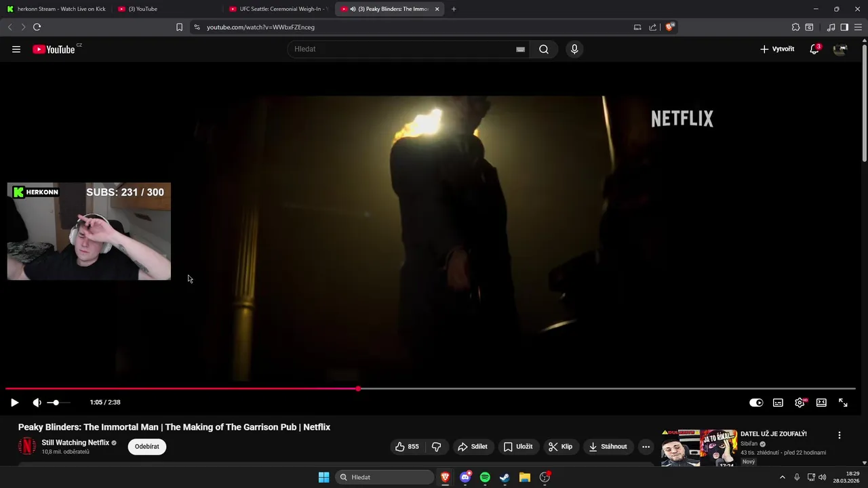Click Vytvořit create button

[777, 49]
